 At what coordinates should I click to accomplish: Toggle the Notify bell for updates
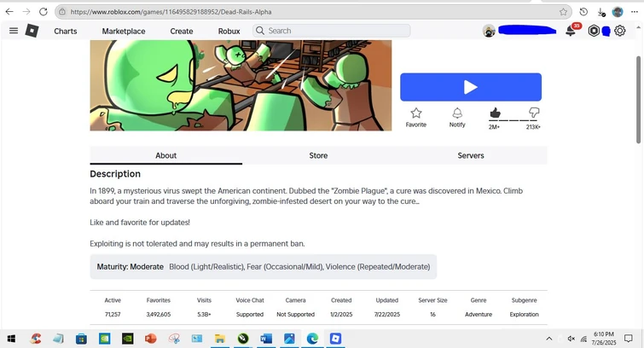tap(457, 118)
